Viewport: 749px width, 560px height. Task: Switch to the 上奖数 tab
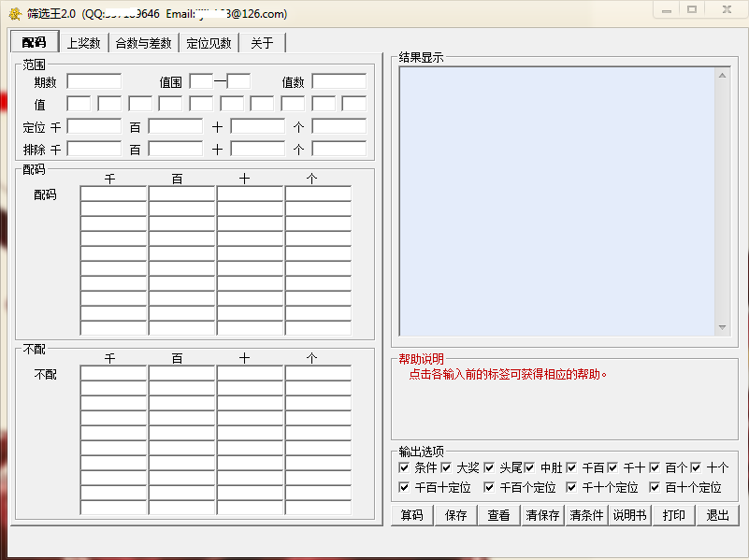coord(83,43)
